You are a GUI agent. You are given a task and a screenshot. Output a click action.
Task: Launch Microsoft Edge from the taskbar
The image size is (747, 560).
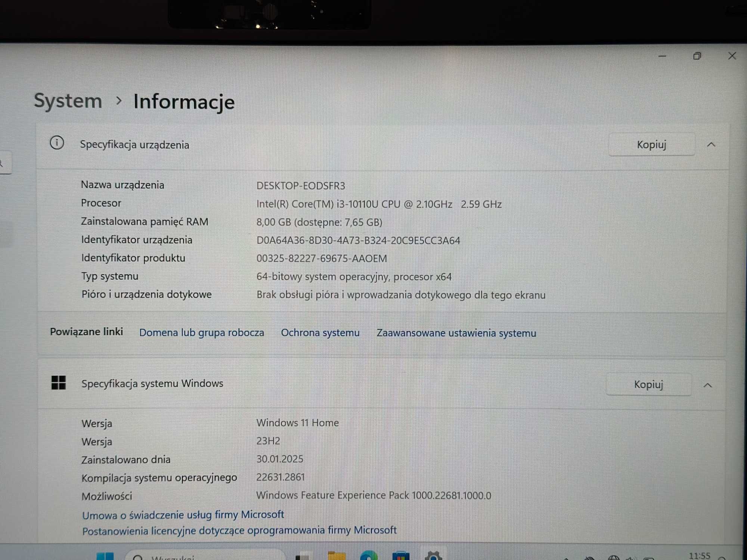click(x=369, y=556)
